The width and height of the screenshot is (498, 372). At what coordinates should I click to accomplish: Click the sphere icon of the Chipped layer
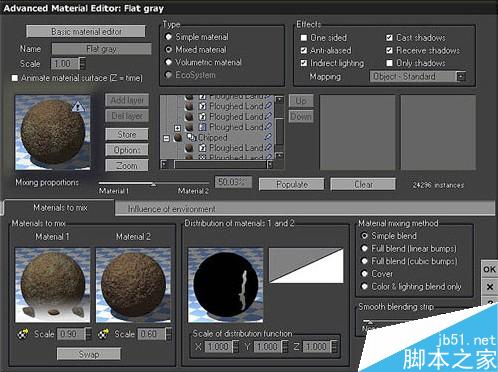[178, 137]
